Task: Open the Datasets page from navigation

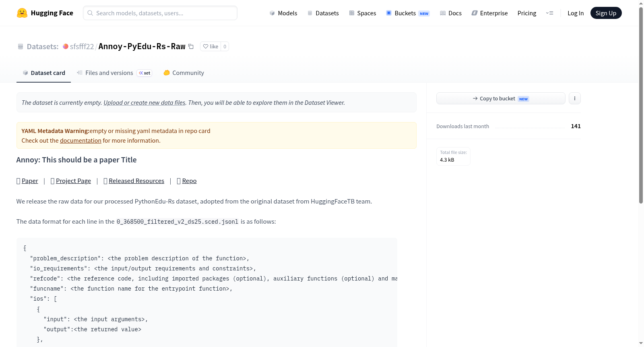Action: tap(323, 13)
